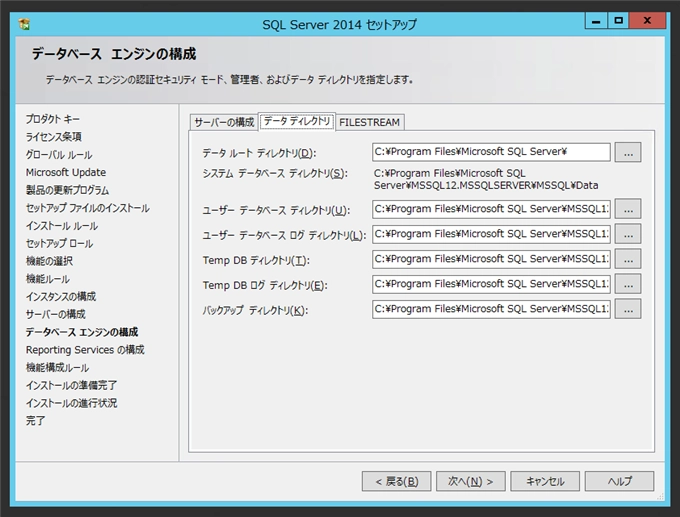Select インストールの進行状況 step in sidebar

click(71, 403)
